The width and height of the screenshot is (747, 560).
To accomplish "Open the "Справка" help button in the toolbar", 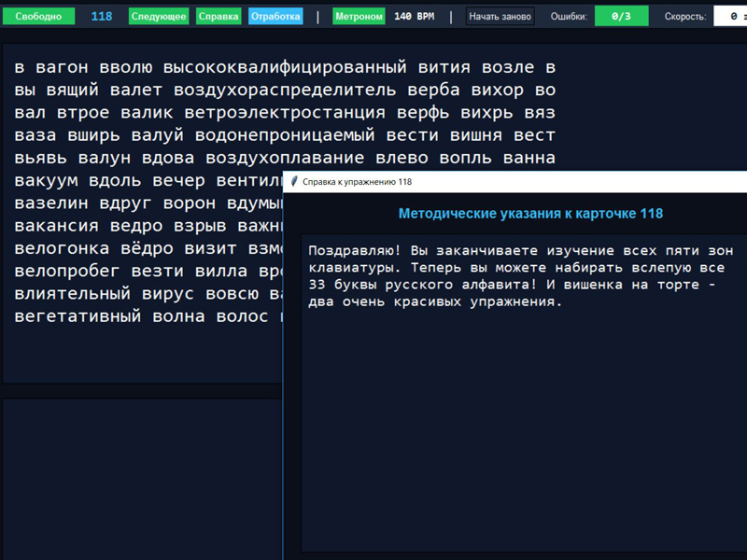I will pos(218,16).
